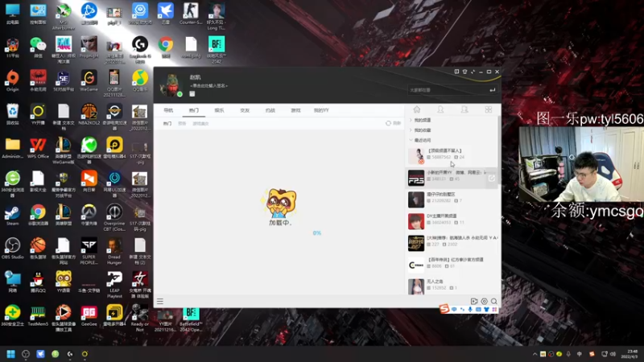644x362 pixels.
Task: Open the SUPER PEOPLE desktop shortcut
Action: pos(89,251)
